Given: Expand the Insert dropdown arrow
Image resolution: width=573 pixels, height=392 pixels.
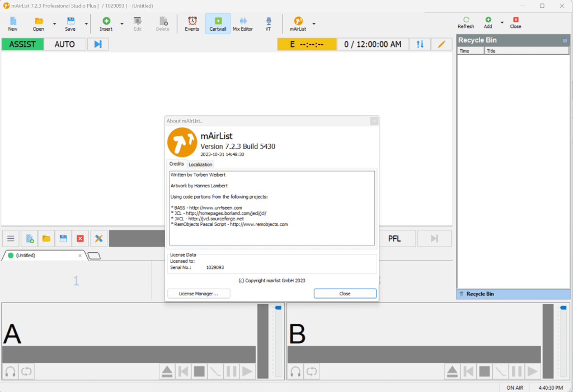Looking at the screenshot, I should click(121, 23).
